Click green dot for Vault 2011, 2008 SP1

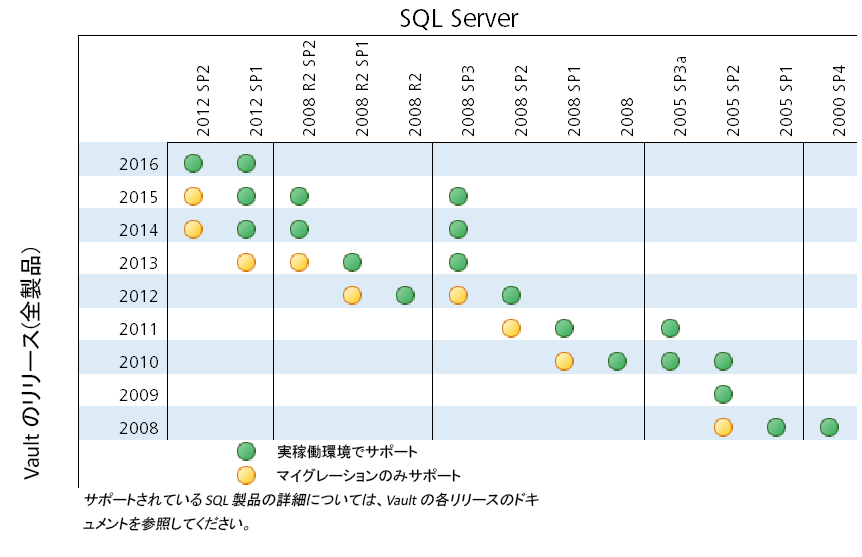(564, 328)
